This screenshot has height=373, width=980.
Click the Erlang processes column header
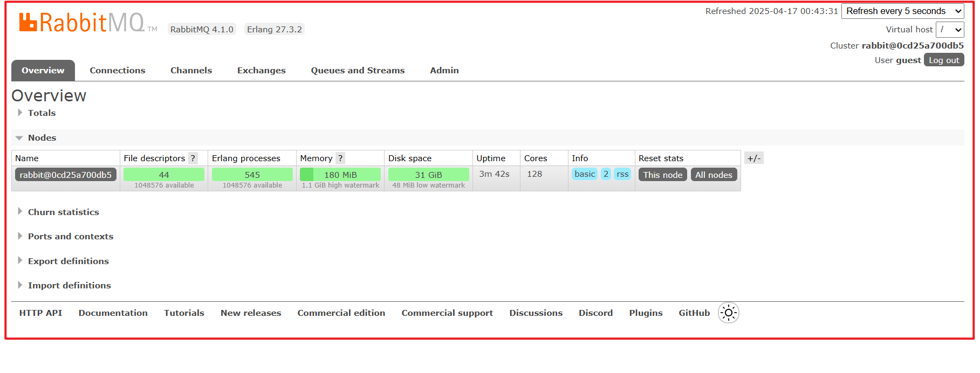(246, 158)
